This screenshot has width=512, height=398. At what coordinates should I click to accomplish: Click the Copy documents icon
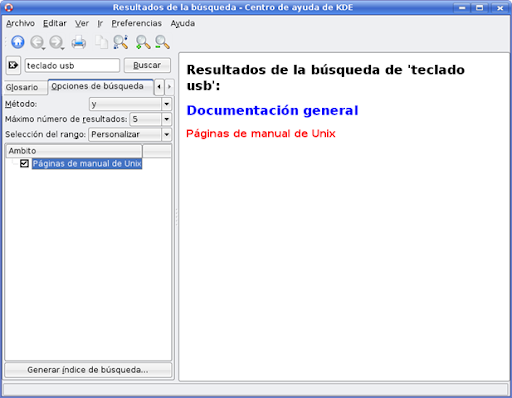coord(101,42)
